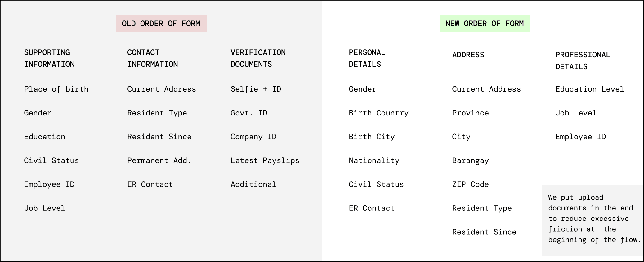The image size is (644, 262).
Task: Click the Place of birth item
Action: [x=56, y=89]
